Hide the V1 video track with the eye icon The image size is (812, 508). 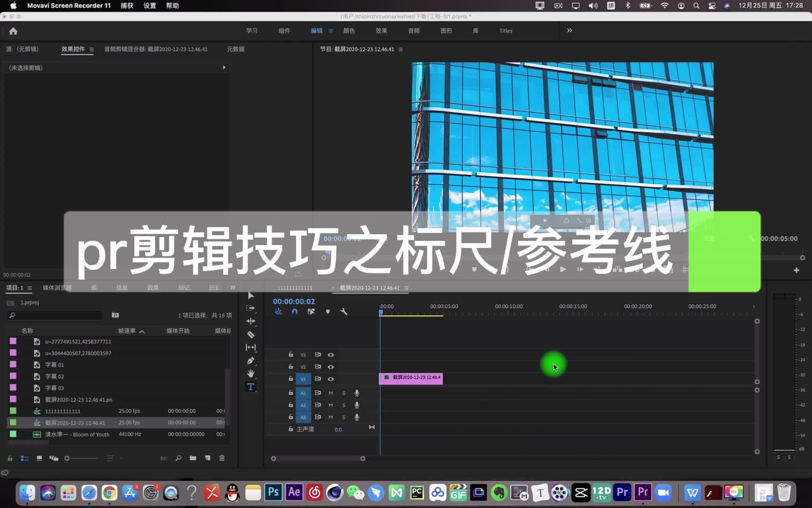pyautogui.click(x=331, y=379)
